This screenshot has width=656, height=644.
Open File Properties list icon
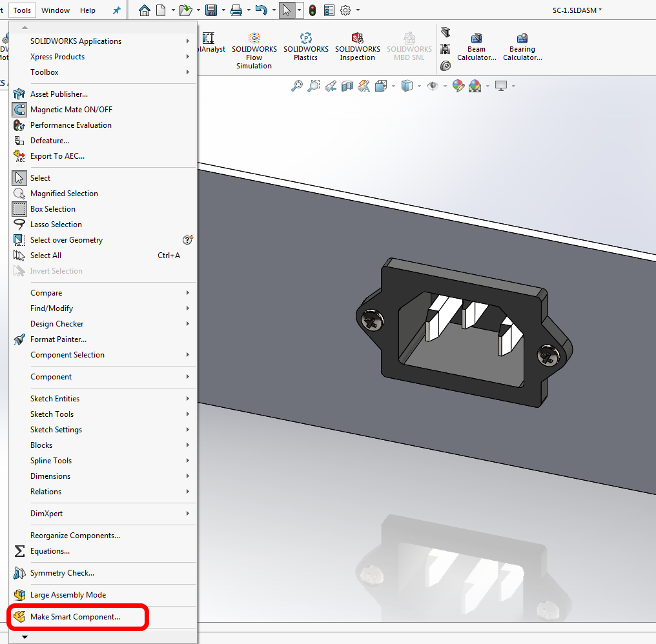point(329,10)
